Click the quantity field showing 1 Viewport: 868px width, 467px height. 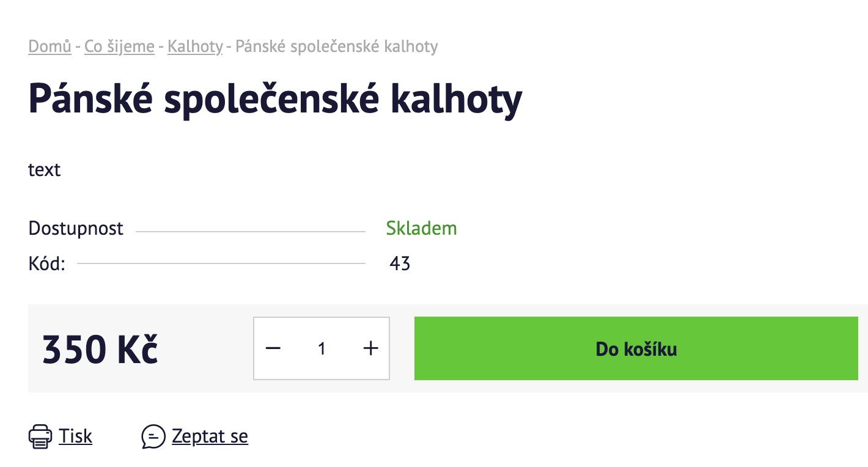322,348
